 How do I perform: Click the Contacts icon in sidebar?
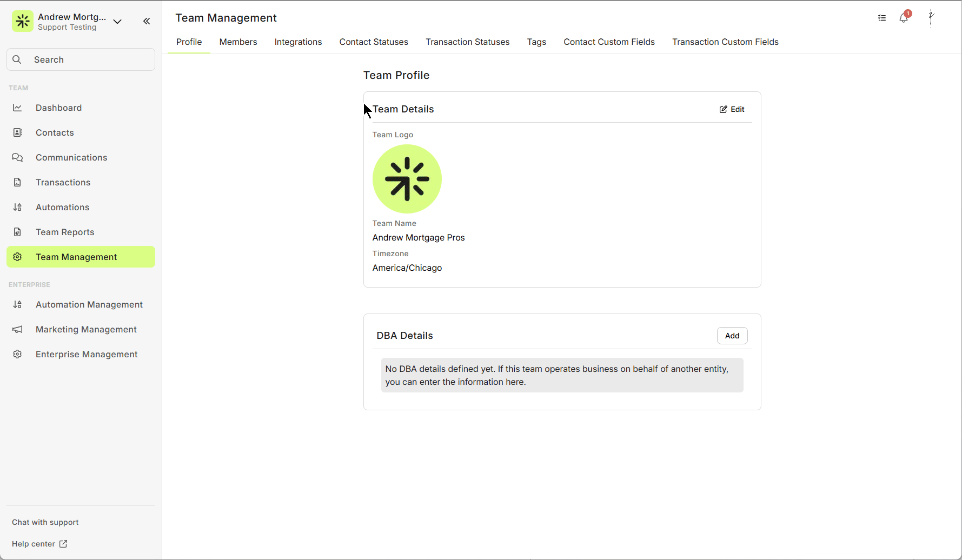(x=17, y=132)
